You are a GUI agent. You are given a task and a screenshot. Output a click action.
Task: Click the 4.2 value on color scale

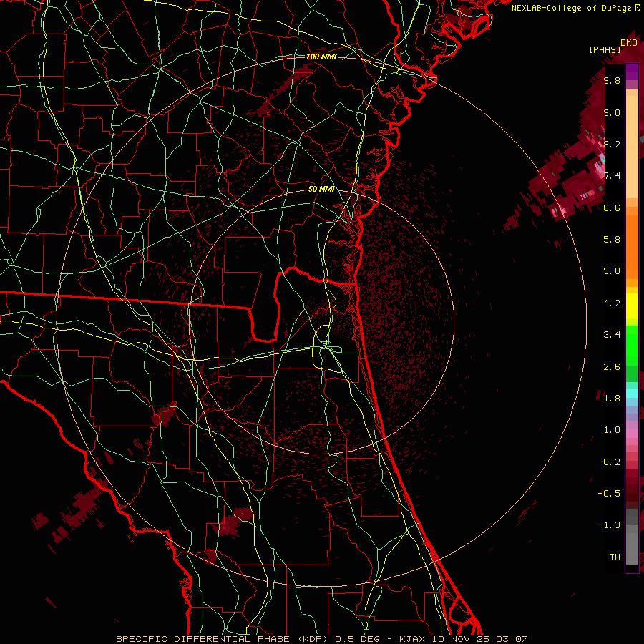tap(612, 303)
